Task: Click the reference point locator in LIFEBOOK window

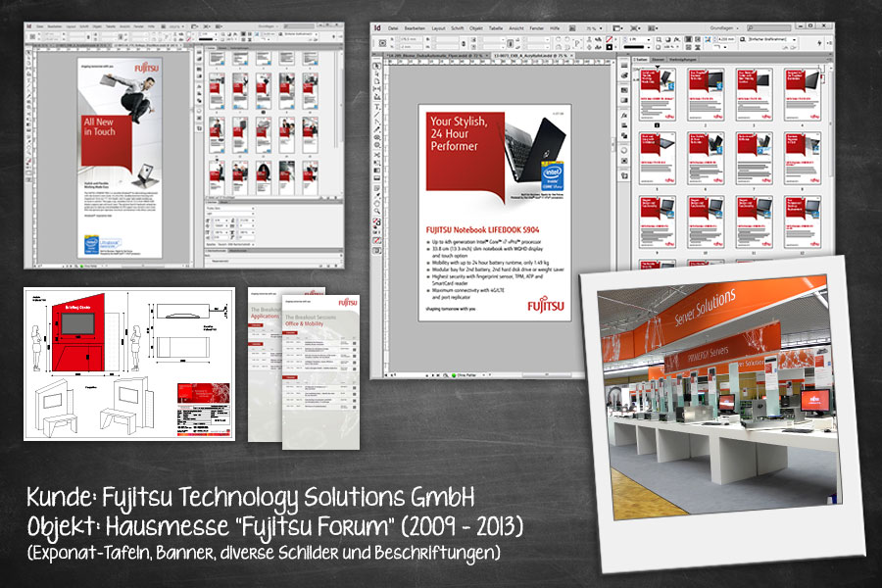Action: (x=382, y=43)
